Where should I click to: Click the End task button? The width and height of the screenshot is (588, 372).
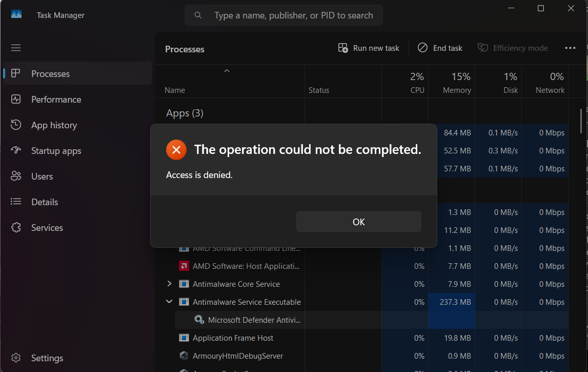(x=440, y=48)
